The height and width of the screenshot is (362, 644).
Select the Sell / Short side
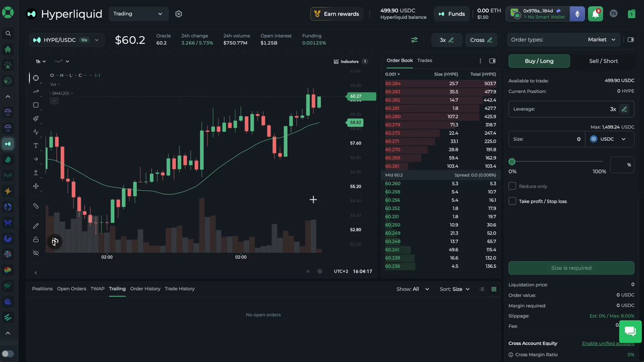[603, 61]
